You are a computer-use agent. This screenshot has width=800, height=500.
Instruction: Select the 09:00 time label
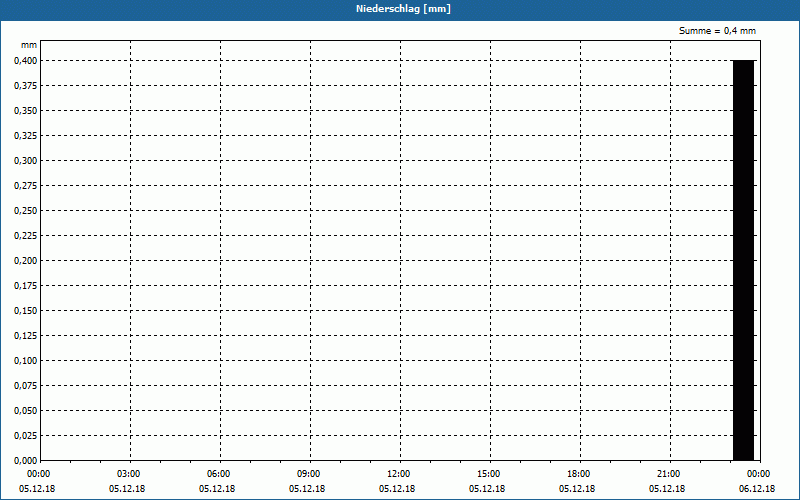[x=309, y=474]
